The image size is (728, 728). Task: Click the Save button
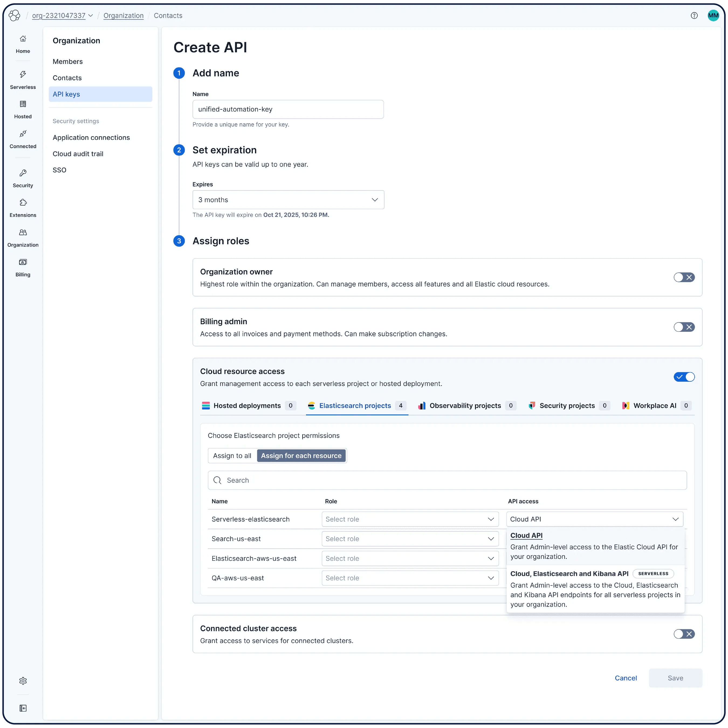tap(675, 678)
